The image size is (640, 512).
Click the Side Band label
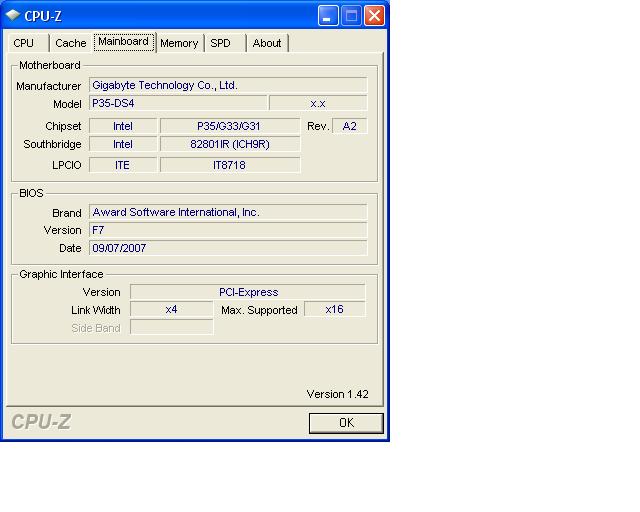96,328
